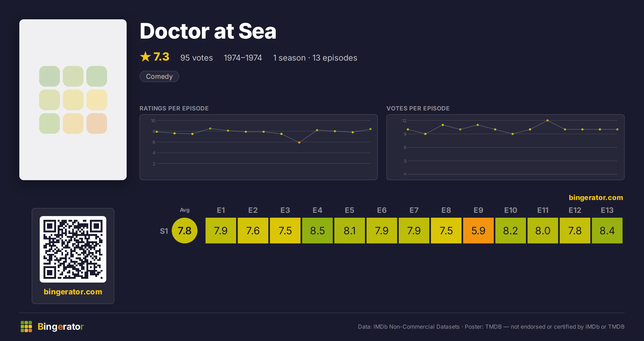
Task: Click the Doctor at Sea title
Action: pyautogui.click(x=208, y=31)
